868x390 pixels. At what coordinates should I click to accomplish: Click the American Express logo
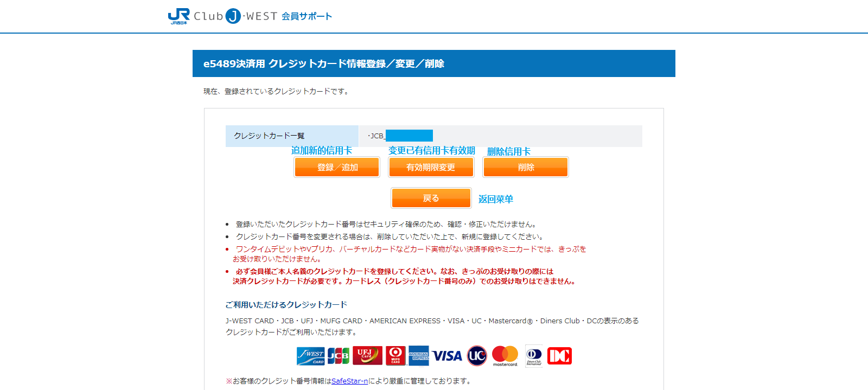tap(418, 356)
